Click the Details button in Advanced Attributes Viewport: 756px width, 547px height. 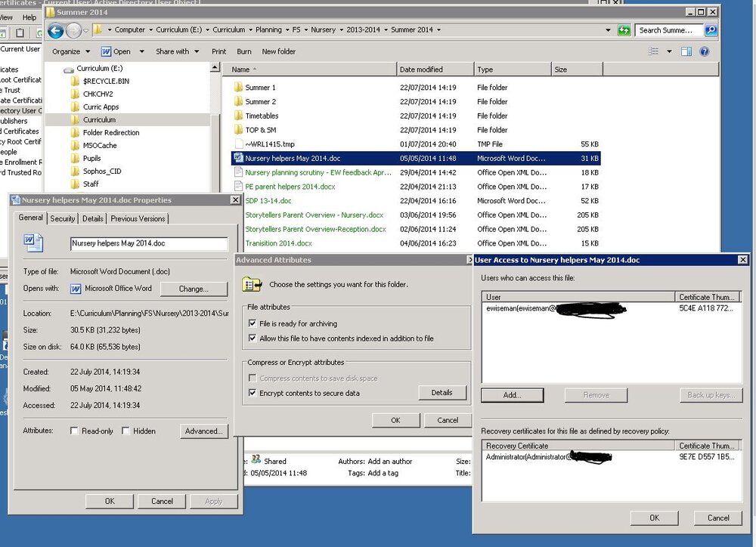442,393
